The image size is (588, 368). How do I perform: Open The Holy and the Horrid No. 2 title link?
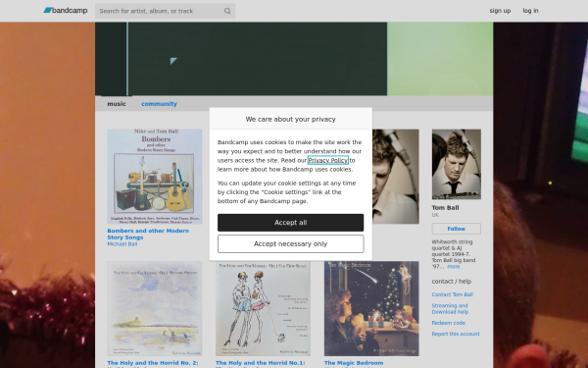[x=153, y=363]
